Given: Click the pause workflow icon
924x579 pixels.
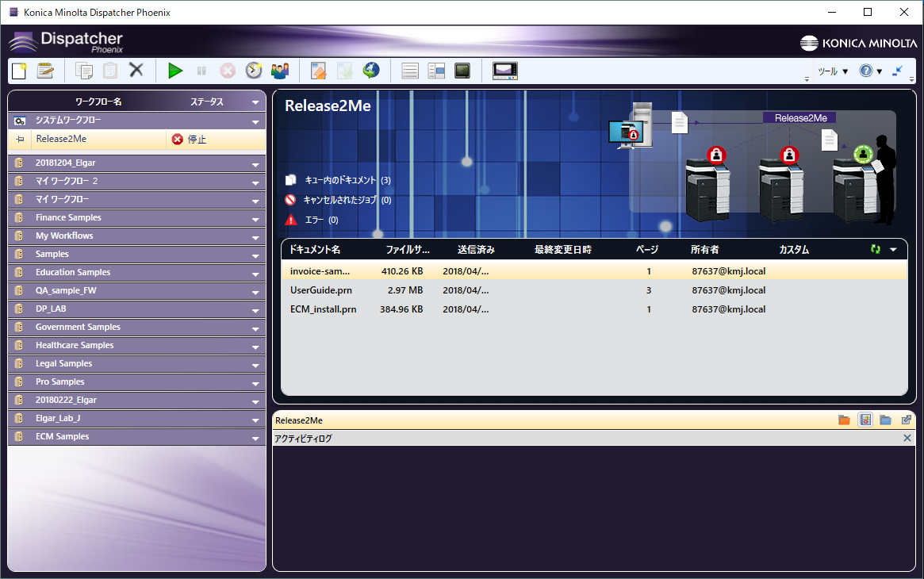Looking at the screenshot, I should [201, 71].
